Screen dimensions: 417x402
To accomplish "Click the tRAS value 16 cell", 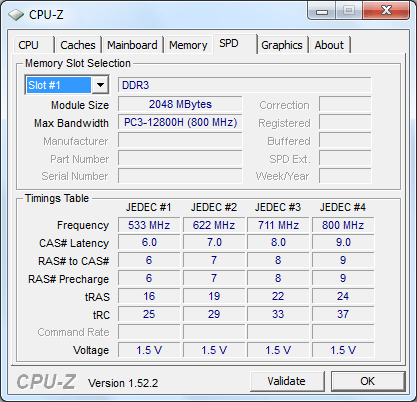I will [149, 296].
